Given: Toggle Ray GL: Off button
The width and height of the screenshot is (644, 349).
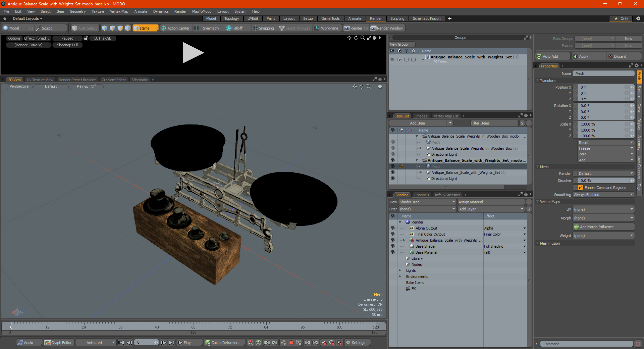Looking at the screenshot, I should [86, 87].
